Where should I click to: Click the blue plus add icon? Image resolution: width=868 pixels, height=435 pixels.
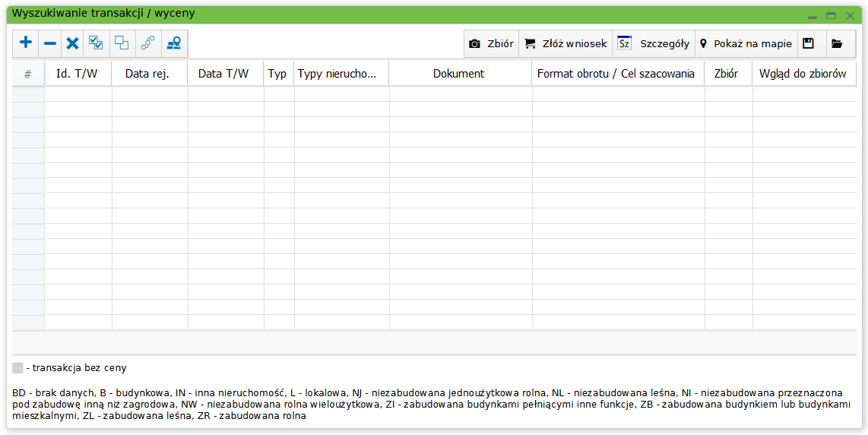coord(26,43)
